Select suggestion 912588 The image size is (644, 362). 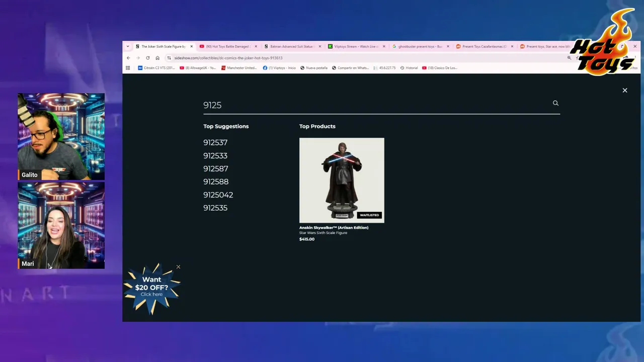(216, 182)
